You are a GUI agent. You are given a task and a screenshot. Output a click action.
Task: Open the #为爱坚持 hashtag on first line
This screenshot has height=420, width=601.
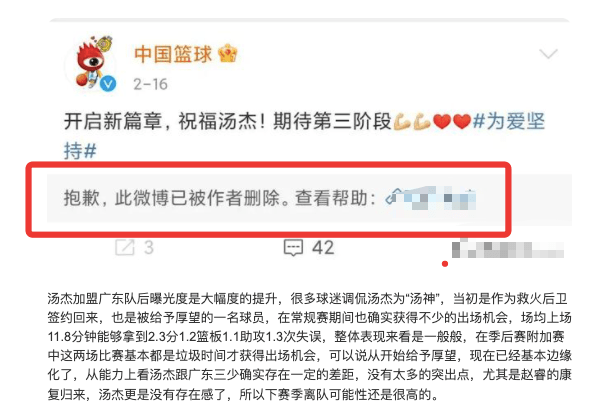(x=509, y=121)
